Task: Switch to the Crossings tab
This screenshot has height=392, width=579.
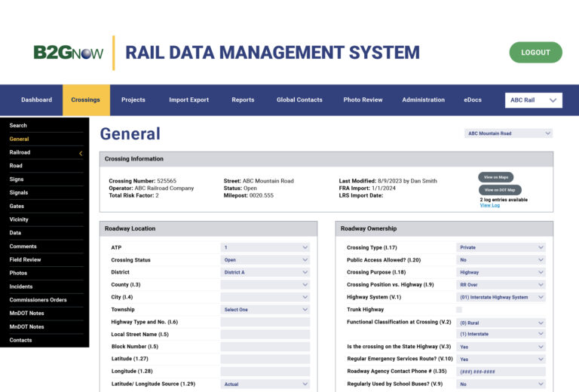Action: click(86, 100)
